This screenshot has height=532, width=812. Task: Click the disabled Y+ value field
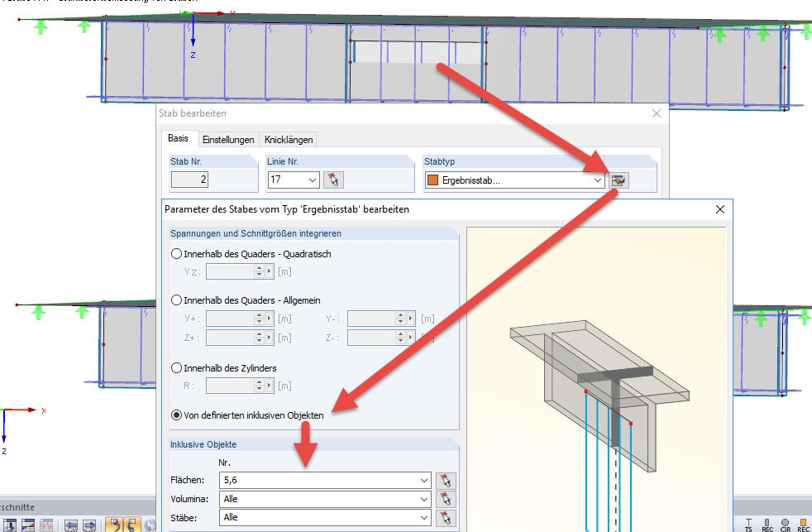click(230, 319)
